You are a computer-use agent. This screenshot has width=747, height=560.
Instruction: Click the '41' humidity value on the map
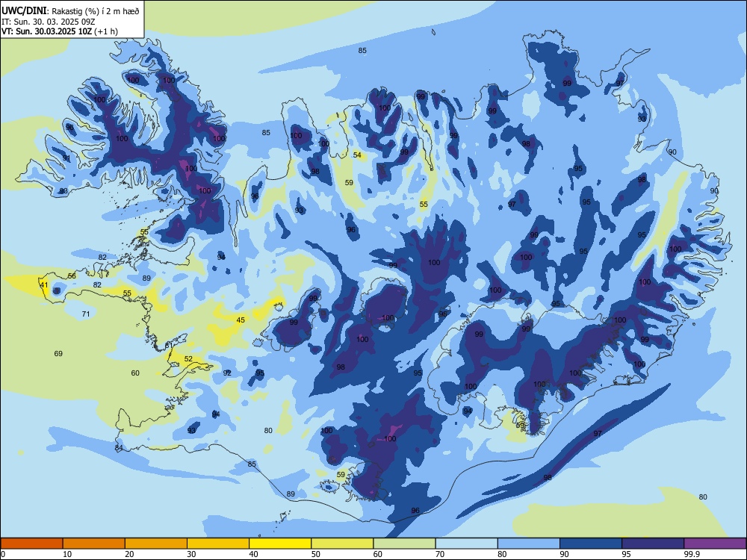click(x=44, y=285)
